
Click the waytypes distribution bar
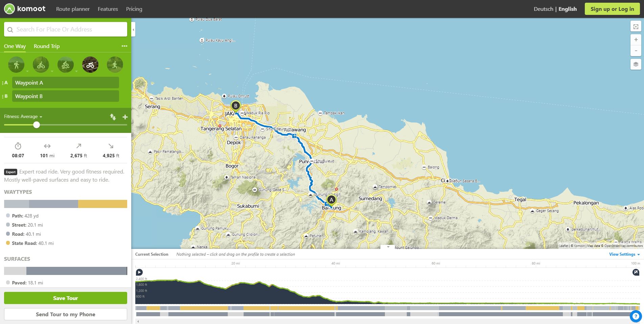coord(66,204)
